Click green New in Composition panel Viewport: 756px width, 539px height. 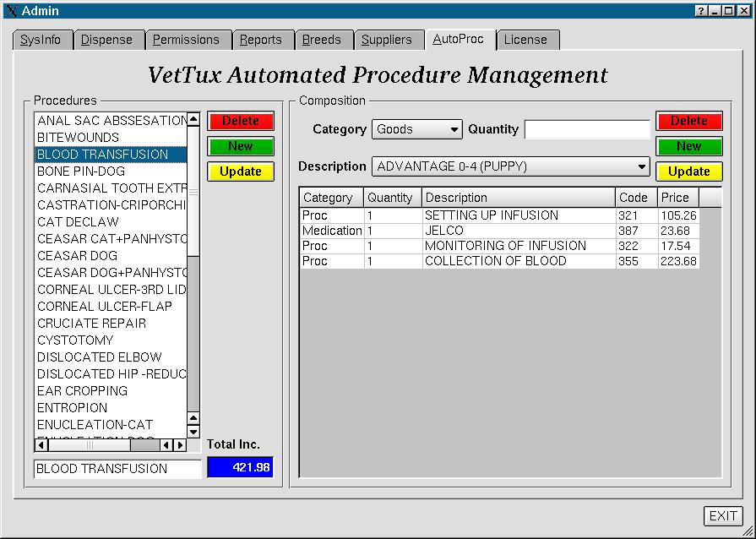point(689,146)
